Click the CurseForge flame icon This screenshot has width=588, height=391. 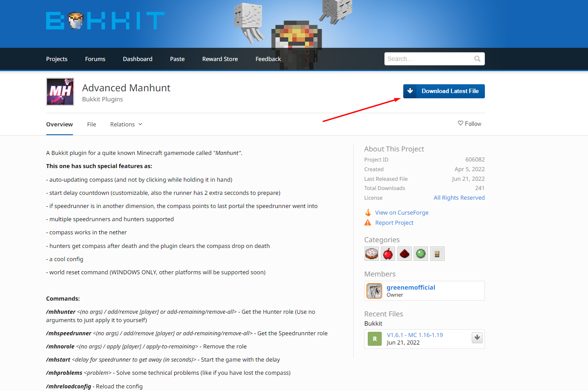click(368, 212)
